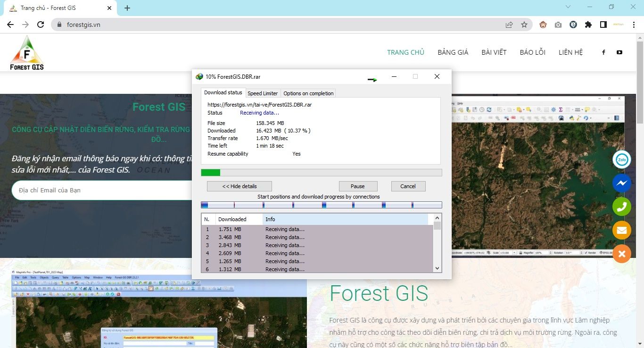Image resolution: width=644 pixels, height=348 pixels.
Task: Open the YouTube icon in site header
Action: [619, 52]
